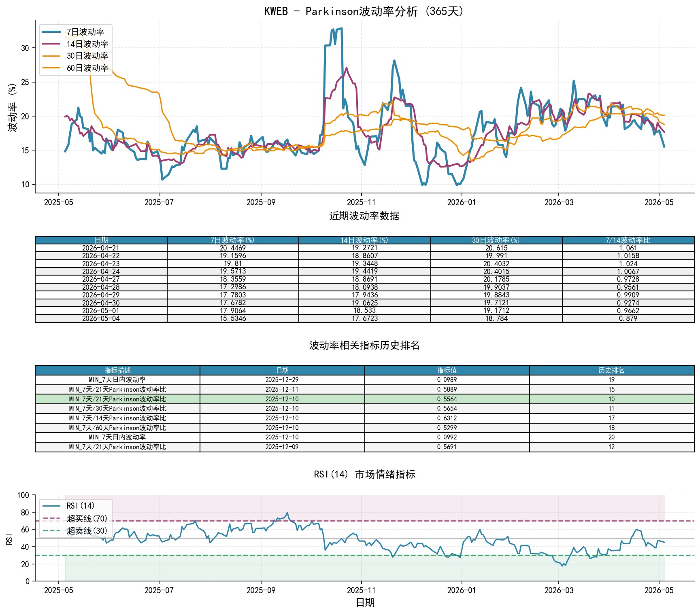The height and width of the screenshot is (613, 700).
Task: Click the "7/14波动率比" column header
Action: (628, 240)
